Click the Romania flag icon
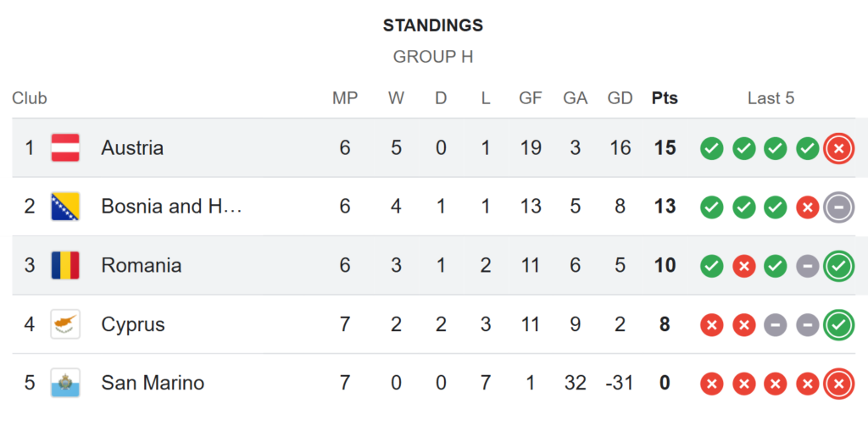Screen dimensions: 868x431 65,265
